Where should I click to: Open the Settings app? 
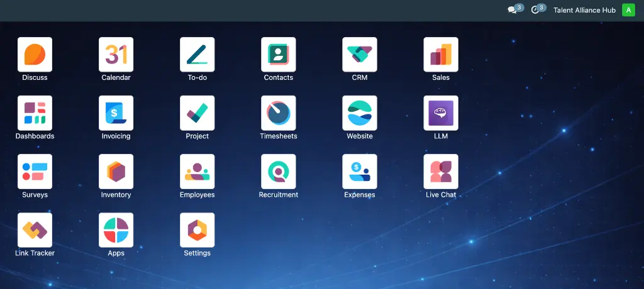click(197, 230)
